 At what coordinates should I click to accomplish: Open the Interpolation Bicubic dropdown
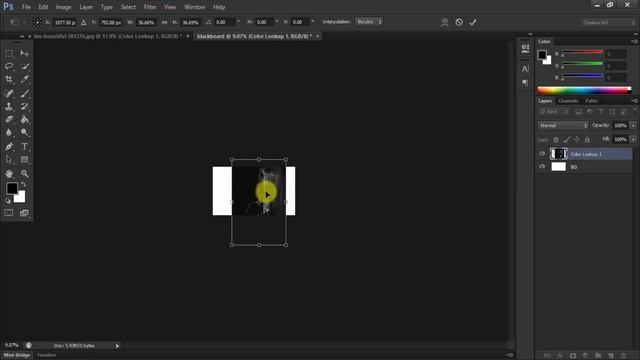pyautogui.click(x=369, y=22)
